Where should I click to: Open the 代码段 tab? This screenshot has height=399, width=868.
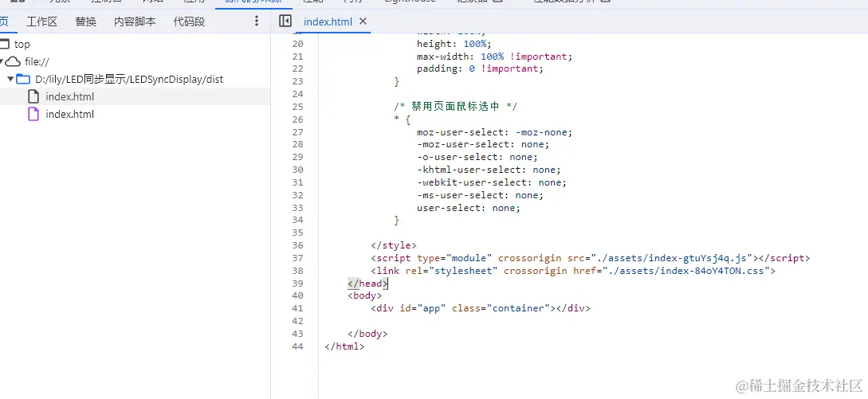pyautogui.click(x=189, y=22)
